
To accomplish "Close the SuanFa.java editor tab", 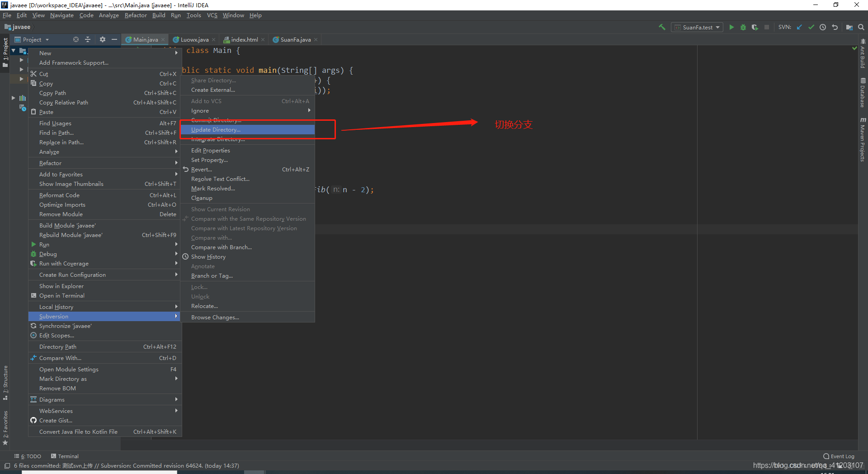I will [316, 40].
